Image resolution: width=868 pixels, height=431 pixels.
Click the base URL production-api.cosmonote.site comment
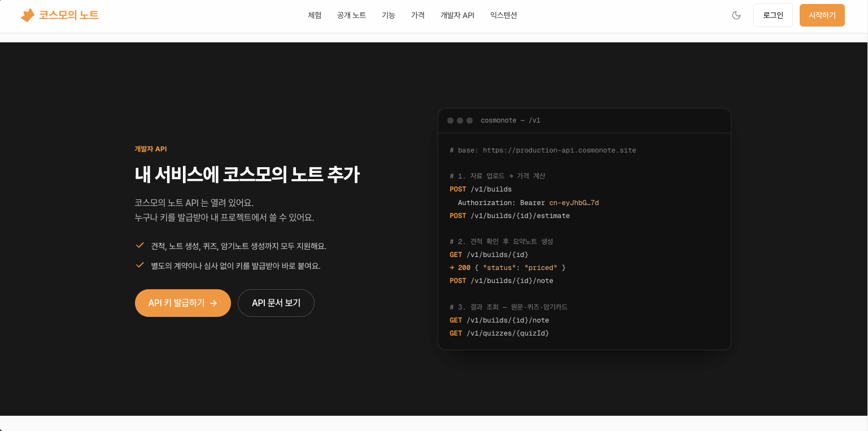coord(543,150)
